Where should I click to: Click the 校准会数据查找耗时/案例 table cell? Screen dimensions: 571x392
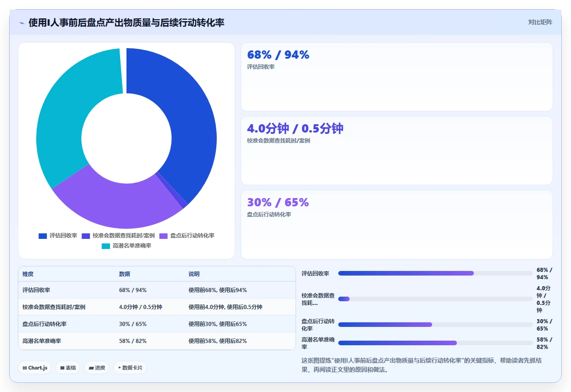pyautogui.click(x=54, y=307)
